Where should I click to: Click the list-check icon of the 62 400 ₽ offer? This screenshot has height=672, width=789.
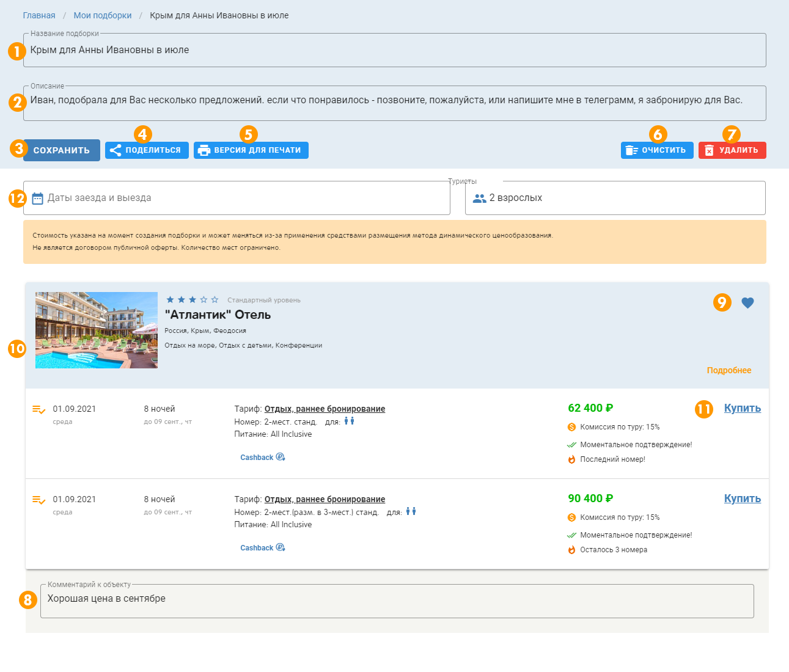[x=39, y=409]
